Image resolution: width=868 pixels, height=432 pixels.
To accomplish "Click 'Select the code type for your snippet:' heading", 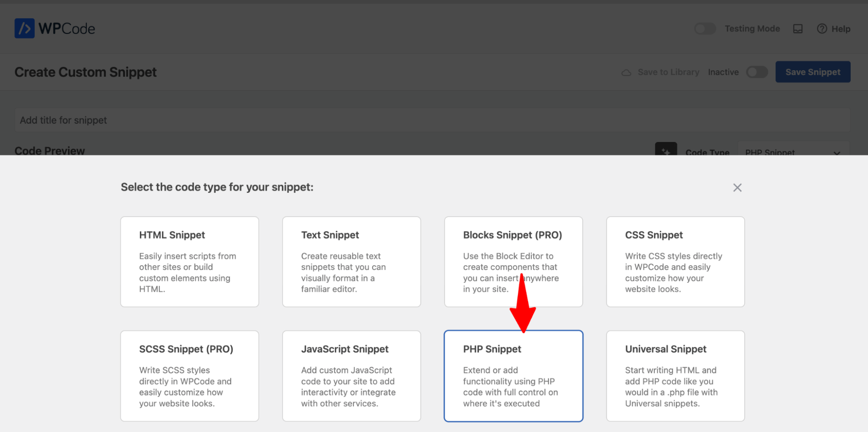I will [217, 187].
